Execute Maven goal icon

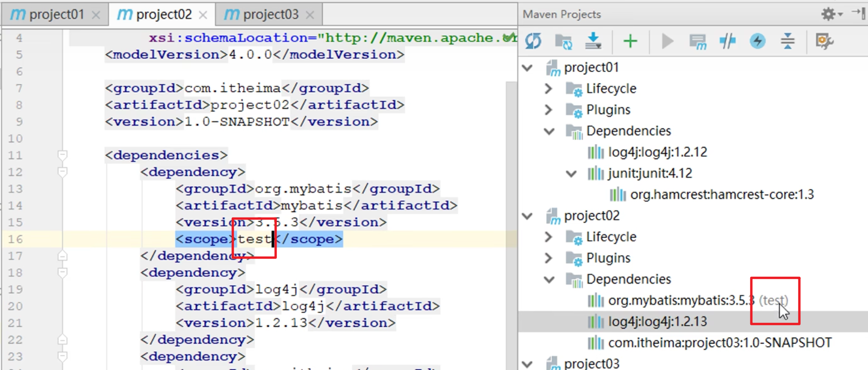(x=698, y=41)
